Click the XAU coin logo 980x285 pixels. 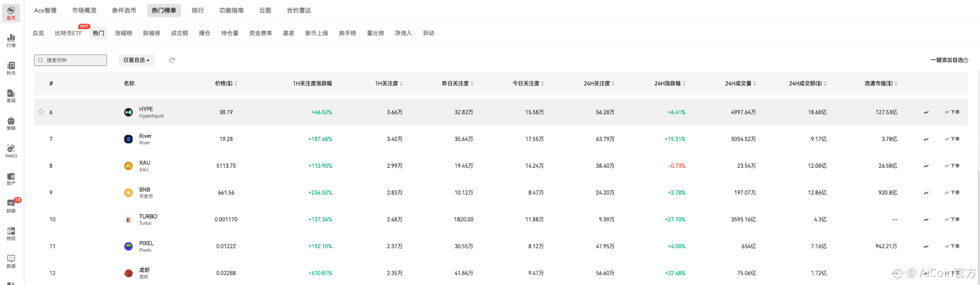point(128,166)
